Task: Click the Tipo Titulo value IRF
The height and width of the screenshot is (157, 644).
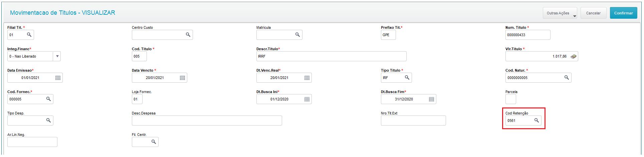Action: 385,78
